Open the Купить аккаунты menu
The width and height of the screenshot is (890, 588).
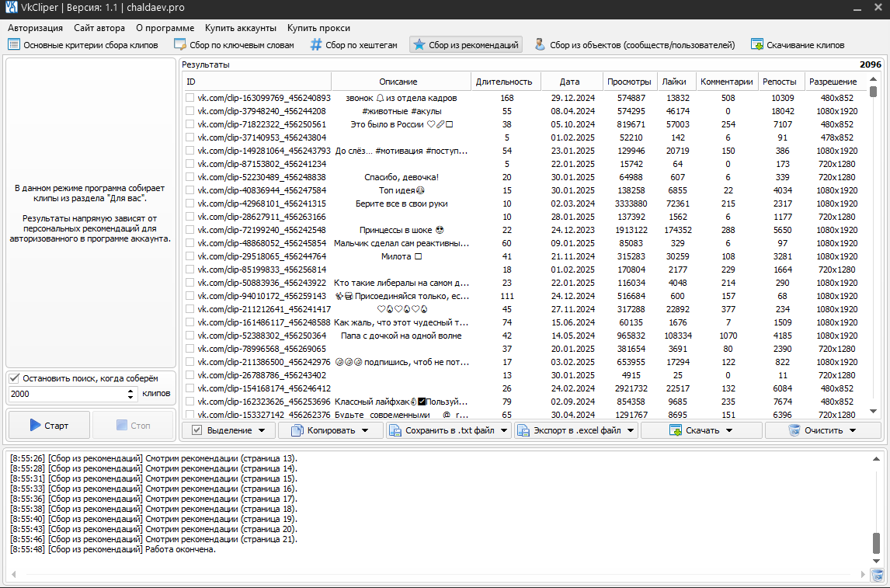click(241, 28)
